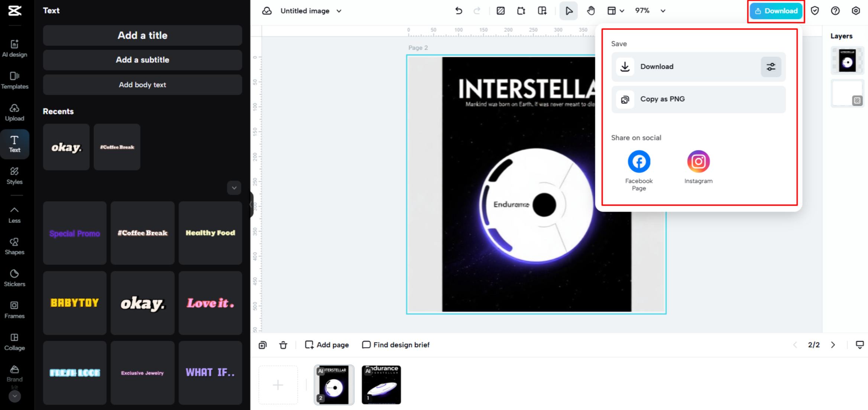Collapse sidebar with Less button
868x410 pixels.
14,215
